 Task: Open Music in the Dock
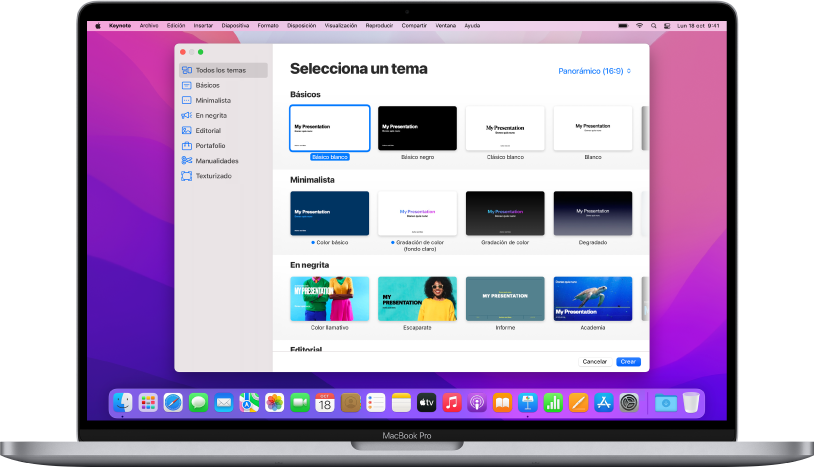pyautogui.click(x=452, y=402)
